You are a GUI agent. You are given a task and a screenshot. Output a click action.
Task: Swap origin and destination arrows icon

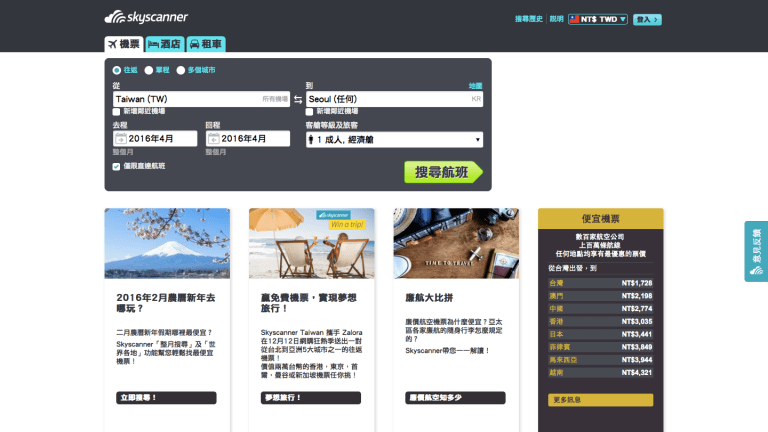[x=298, y=99]
